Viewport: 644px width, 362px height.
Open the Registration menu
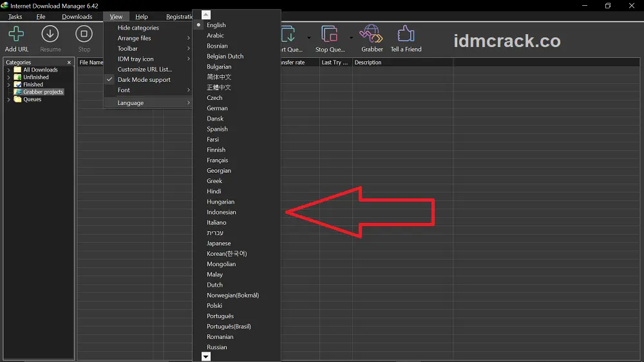click(179, 17)
